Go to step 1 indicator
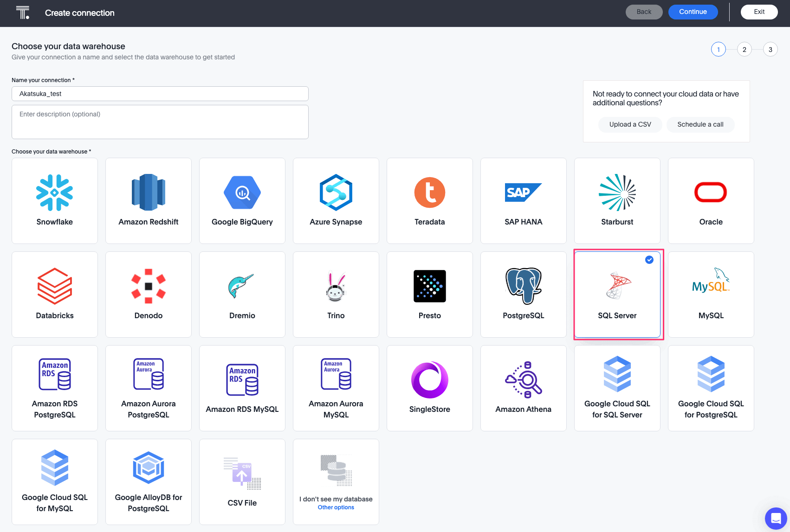This screenshot has height=532, width=790. click(719, 49)
